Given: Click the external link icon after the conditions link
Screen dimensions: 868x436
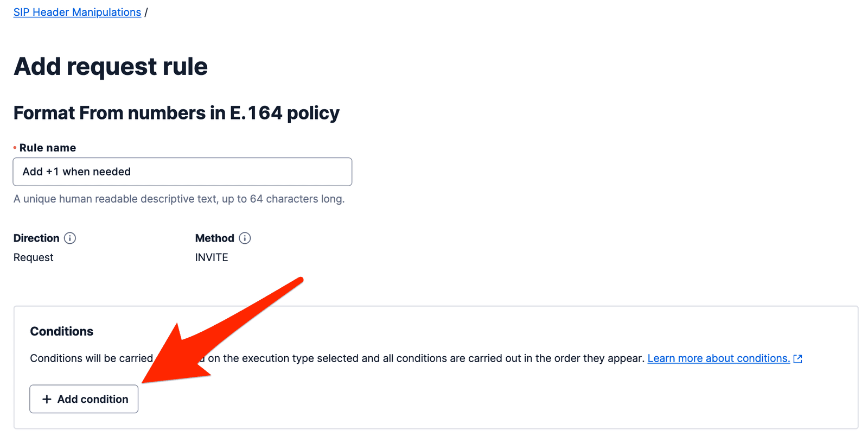Looking at the screenshot, I should click(x=798, y=358).
